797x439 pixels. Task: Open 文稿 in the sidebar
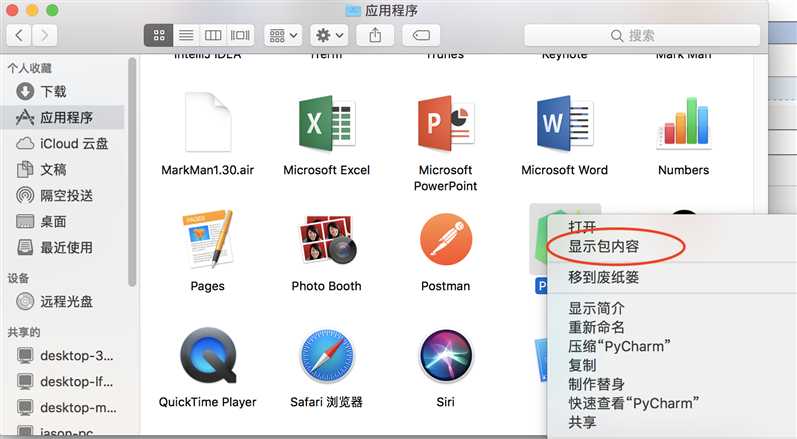click(x=63, y=170)
